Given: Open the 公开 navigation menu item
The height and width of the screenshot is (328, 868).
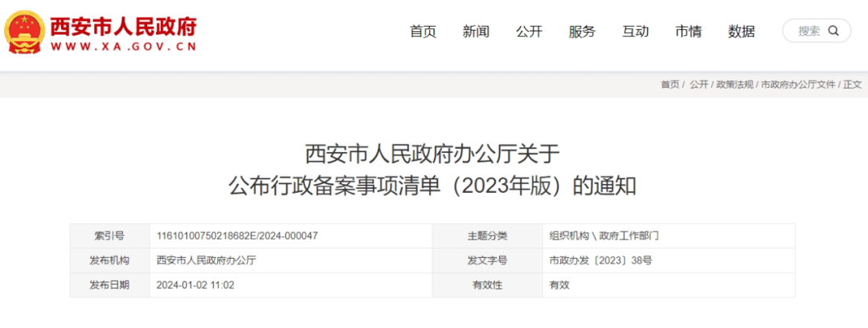Looking at the screenshot, I should click(x=529, y=31).
